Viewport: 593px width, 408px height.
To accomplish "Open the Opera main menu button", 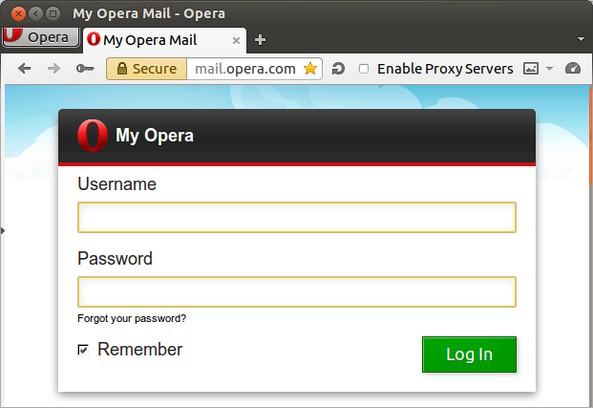I will coord(40,37).
